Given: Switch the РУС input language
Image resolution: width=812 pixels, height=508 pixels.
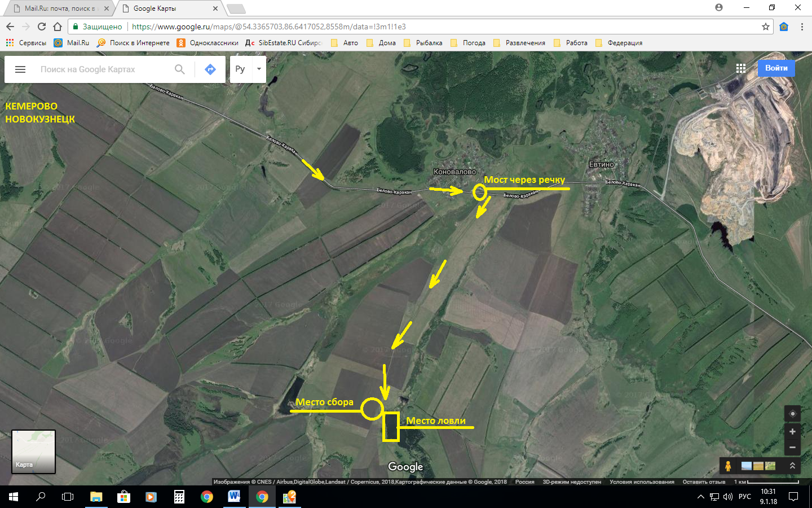Looking at the screenshot, I should [745, 497].
